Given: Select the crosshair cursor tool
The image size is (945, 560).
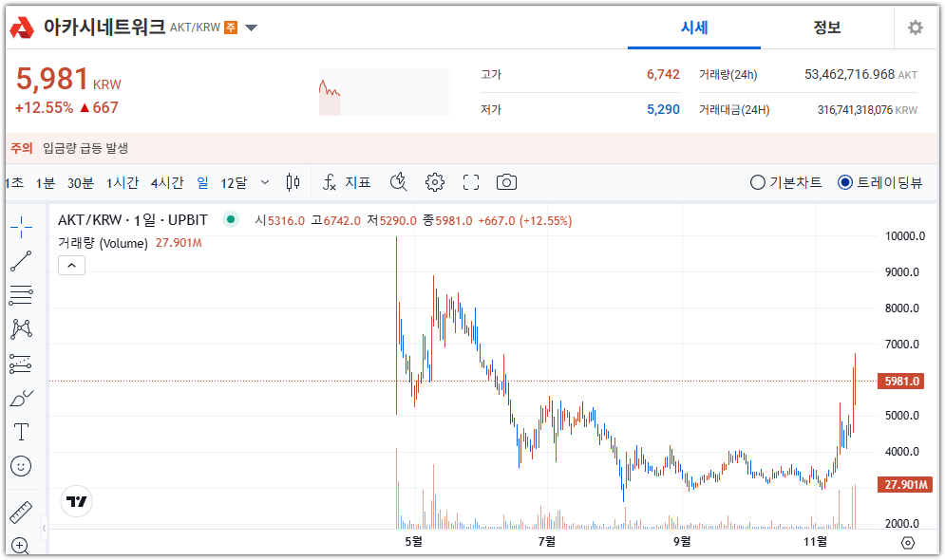Looking at the screenshot, I should click(x=21, y=227).
